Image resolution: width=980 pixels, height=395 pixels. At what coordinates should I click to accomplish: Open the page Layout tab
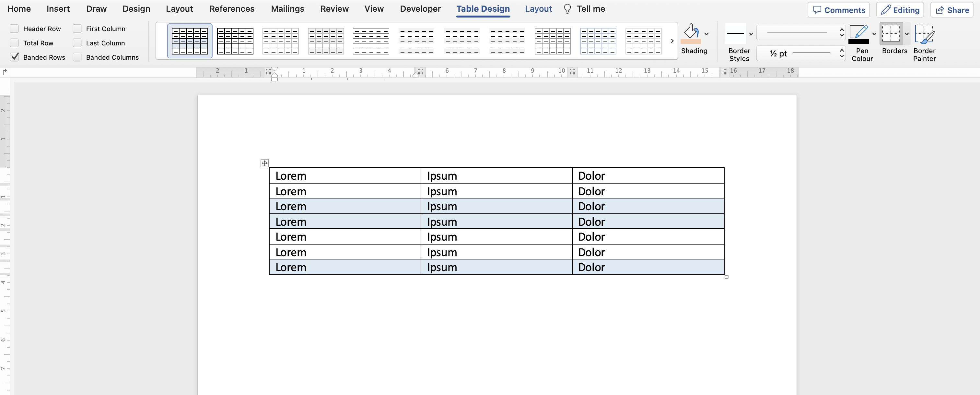tap(179, 9)
